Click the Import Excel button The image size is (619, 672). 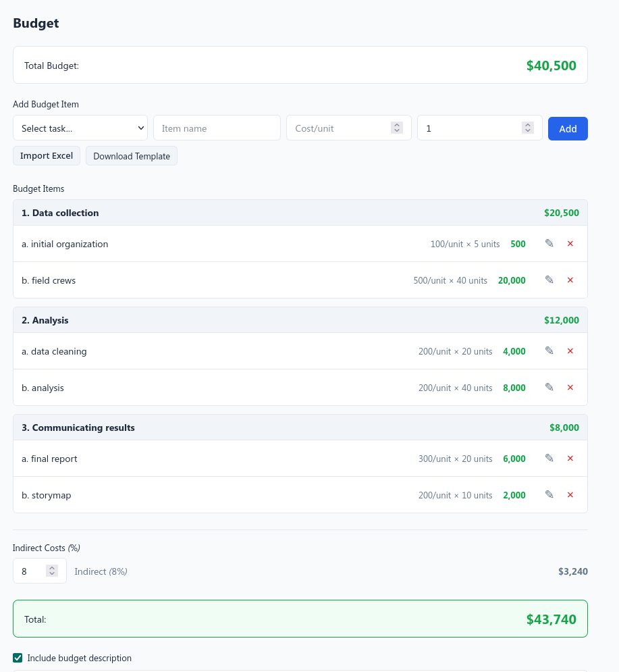pyautogui.click(x=47, y=155)
